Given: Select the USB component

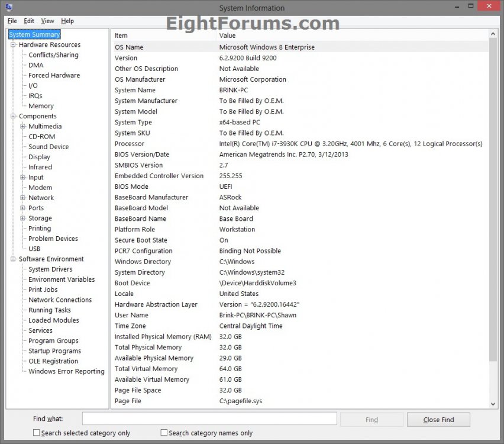Looking at the screenshot, I should pos(34,249).
